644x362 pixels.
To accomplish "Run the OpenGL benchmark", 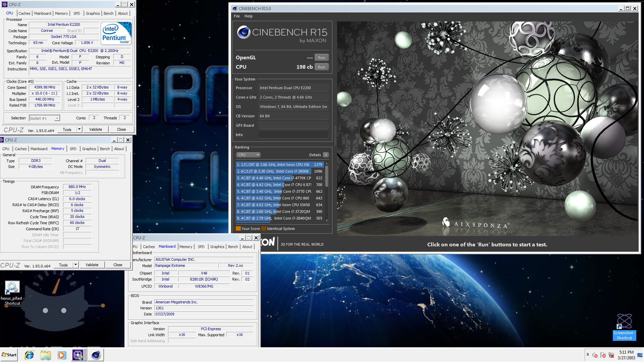I will (321, 58).
